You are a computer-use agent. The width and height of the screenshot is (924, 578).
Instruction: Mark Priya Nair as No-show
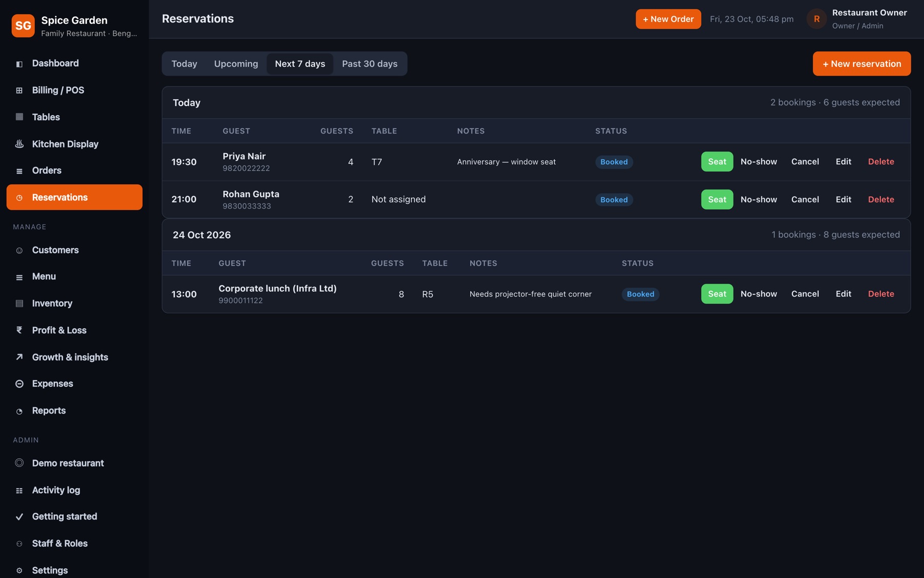click(x=758, y=162)
